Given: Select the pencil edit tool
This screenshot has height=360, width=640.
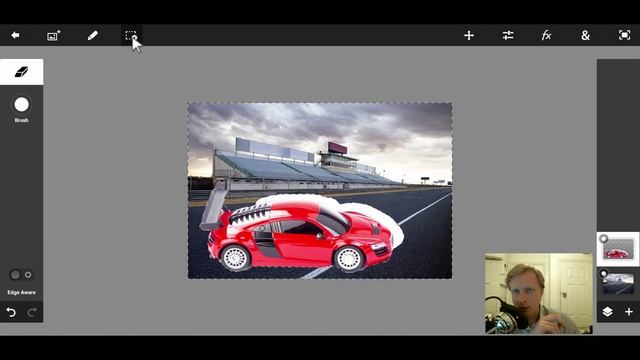Looking at the screenshot, I should point(93,36).
